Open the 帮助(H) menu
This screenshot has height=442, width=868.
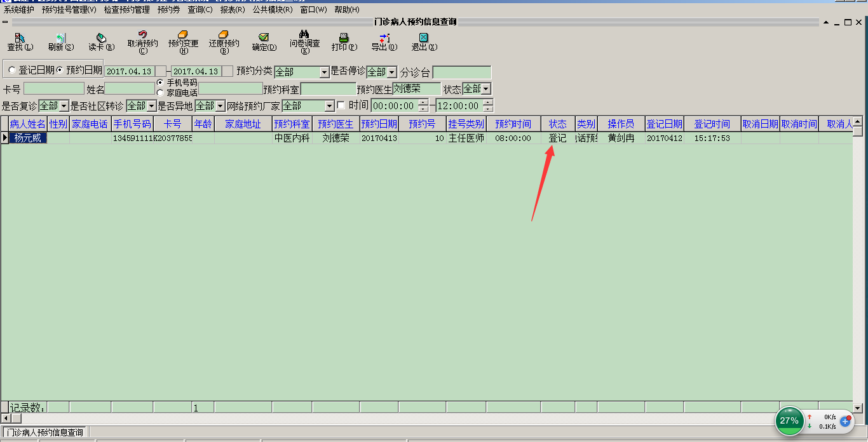click(346, 10)
